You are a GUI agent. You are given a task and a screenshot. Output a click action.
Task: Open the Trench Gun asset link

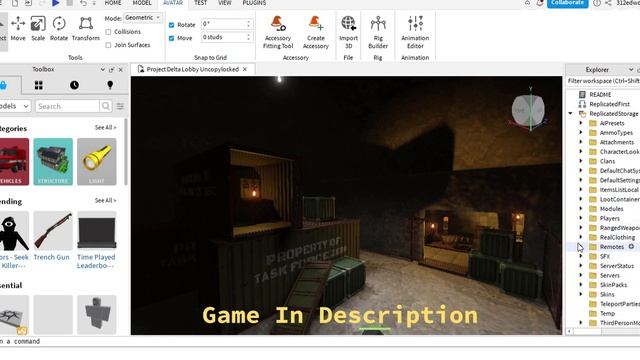coord(51,257)
